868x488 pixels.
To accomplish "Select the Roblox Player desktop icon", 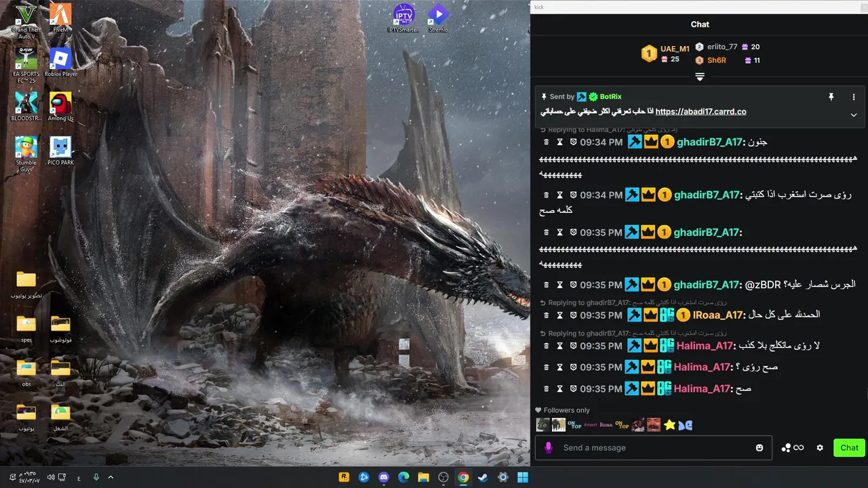I will point(60,62).
